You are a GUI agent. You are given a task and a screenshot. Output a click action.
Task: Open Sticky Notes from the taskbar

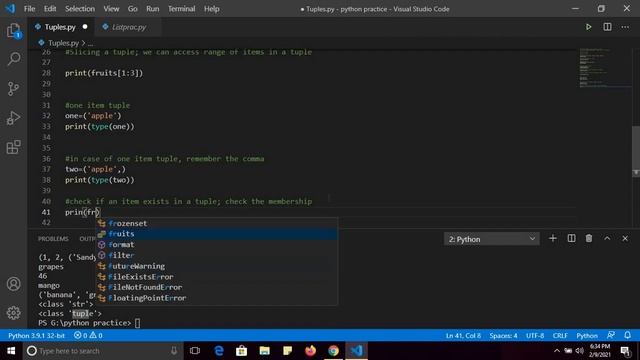coord(287,351)
